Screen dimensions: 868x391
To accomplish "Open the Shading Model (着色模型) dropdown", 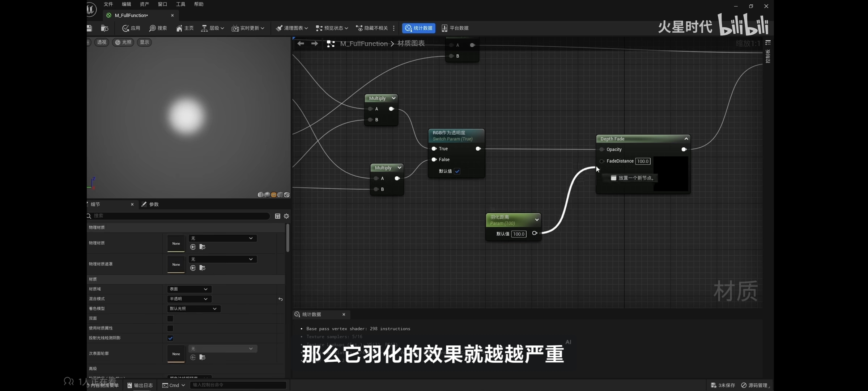I will pyautogui.click(x=193, y=309).
